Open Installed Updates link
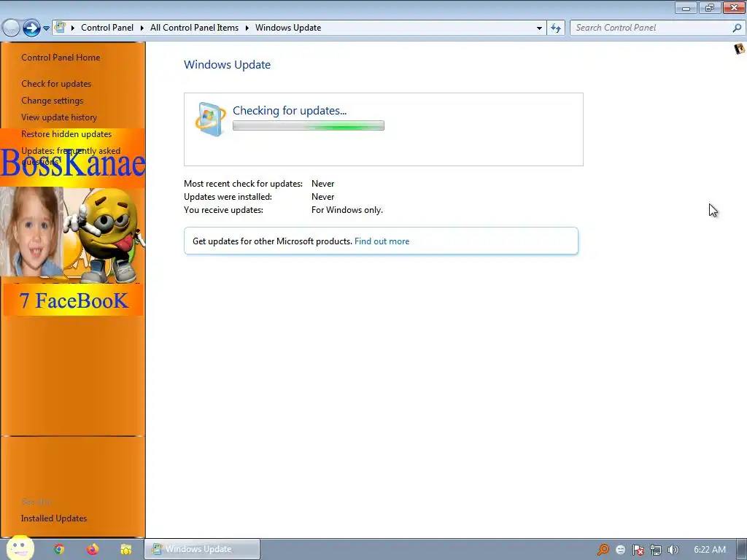 point(54,518)
